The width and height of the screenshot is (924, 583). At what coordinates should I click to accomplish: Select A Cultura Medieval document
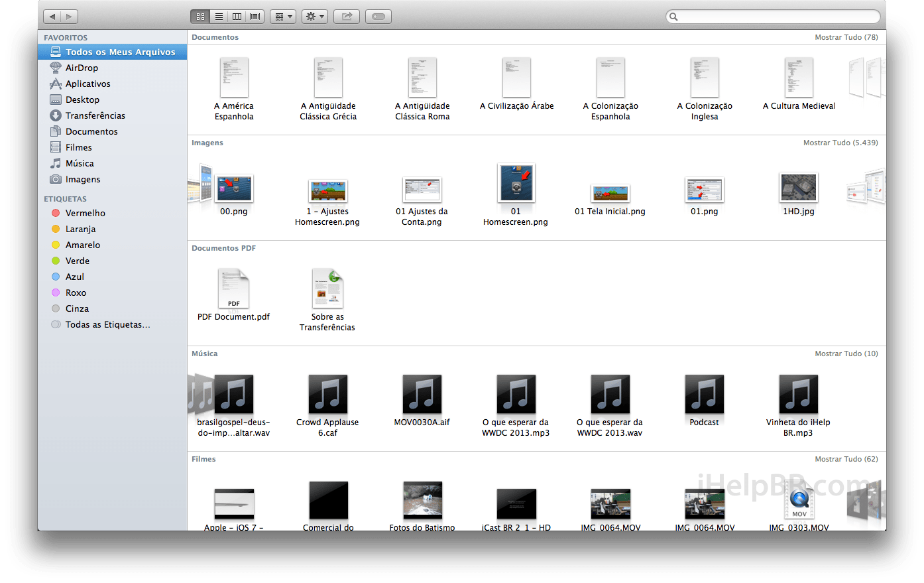coord(799,84)
